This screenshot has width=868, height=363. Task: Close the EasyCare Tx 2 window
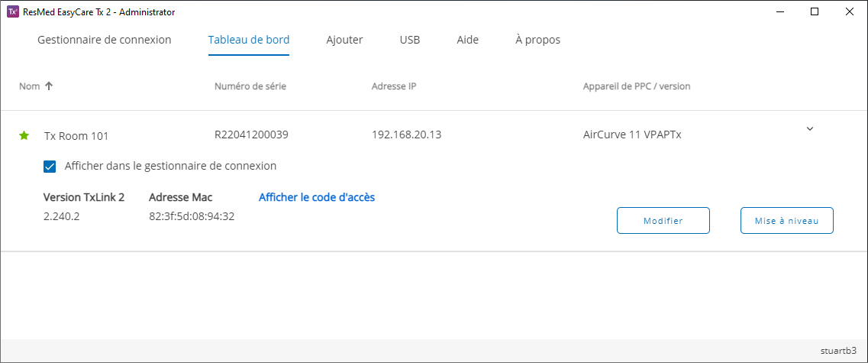tap(849, 11)
